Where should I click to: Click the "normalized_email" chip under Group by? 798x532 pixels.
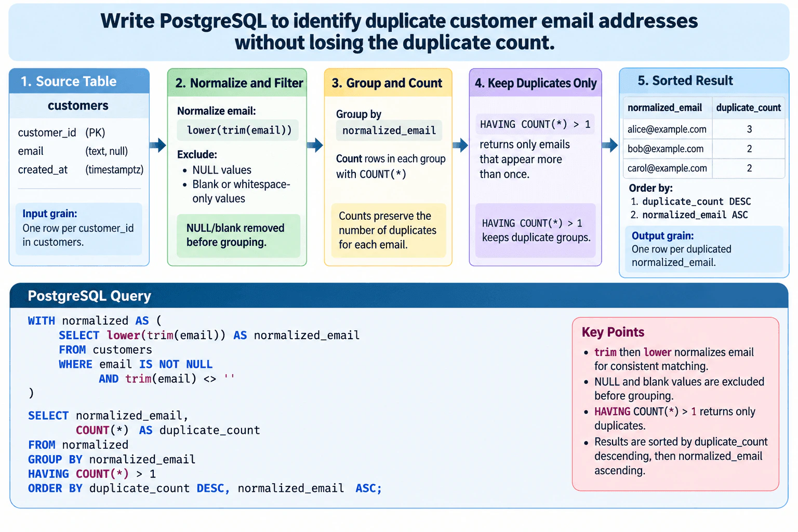tap(389, 130)
